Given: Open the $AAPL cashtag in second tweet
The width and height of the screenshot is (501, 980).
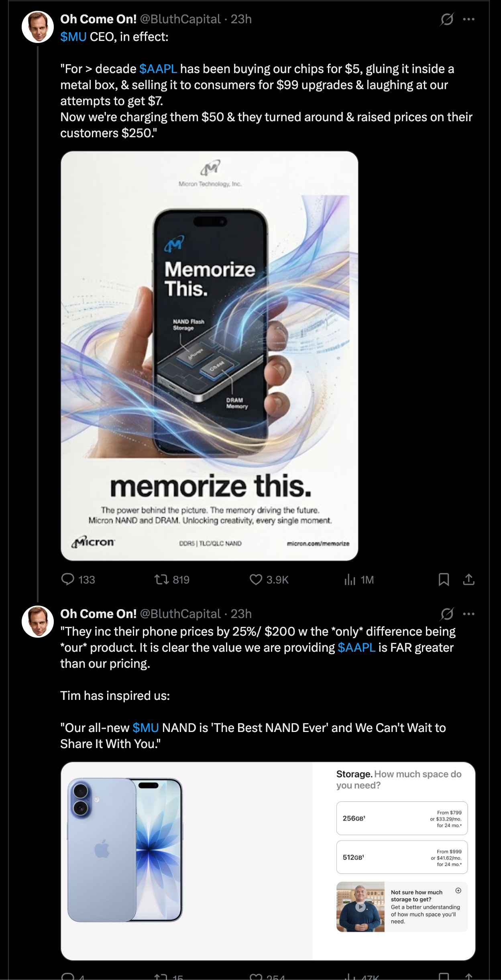Looking at the screenshot, I should pyautogui.click(x=356, y=648).
